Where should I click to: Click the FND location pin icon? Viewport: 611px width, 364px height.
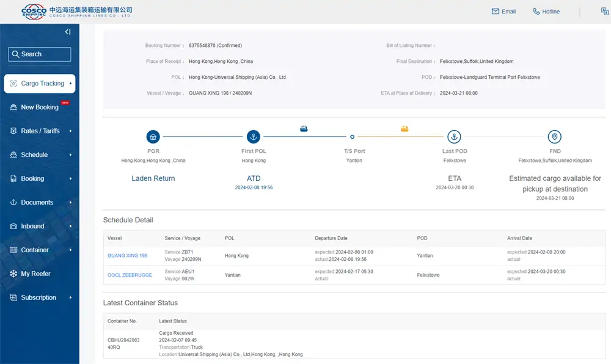pyautogui.click(x=555, y=137)
